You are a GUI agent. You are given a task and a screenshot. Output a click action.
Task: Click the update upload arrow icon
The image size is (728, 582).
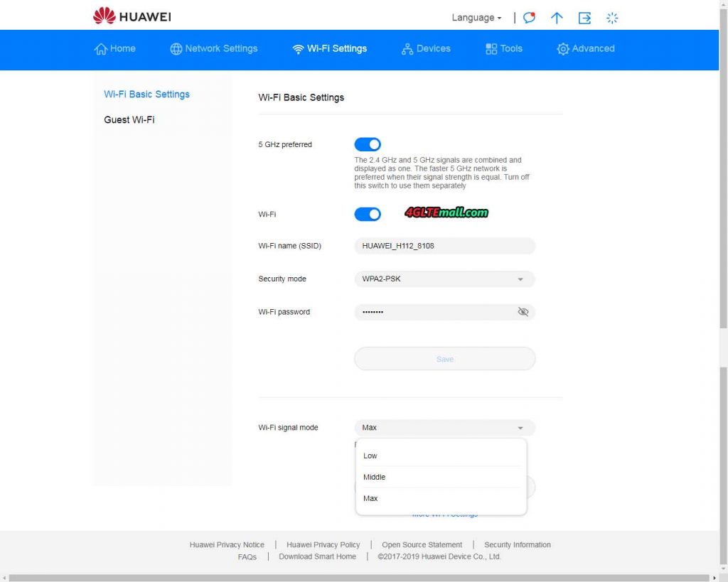557,18
